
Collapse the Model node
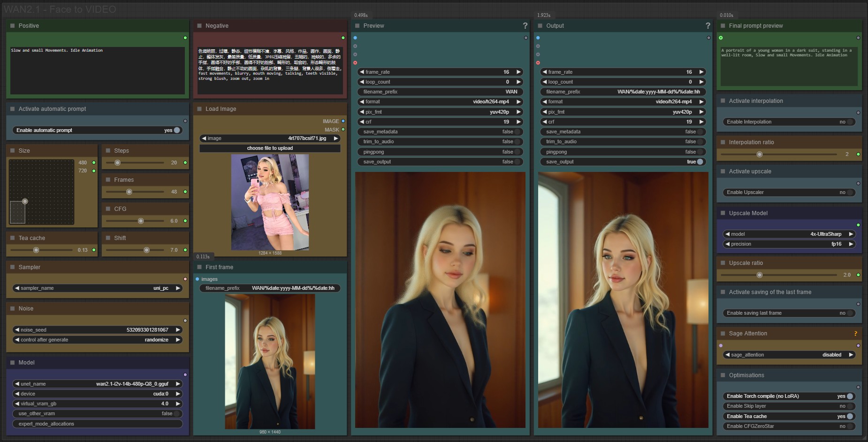pyautogui.click(x=13, y=363)
